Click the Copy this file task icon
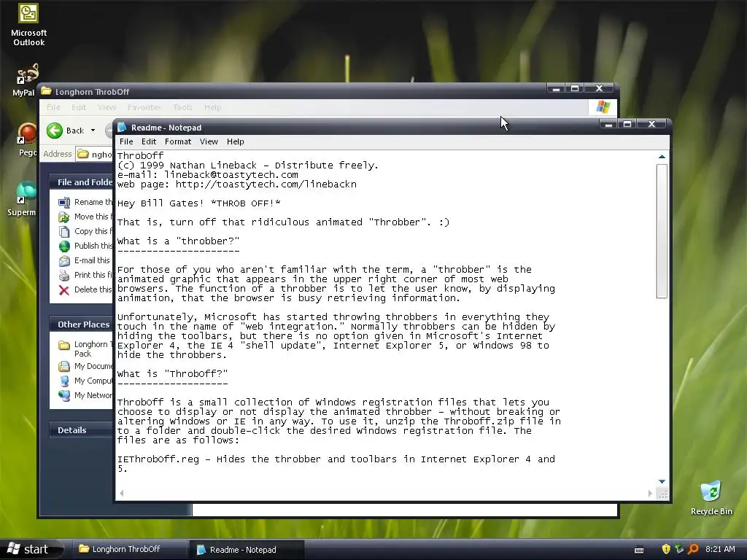This screenshot has height=560, width=747. pos(64,232)
